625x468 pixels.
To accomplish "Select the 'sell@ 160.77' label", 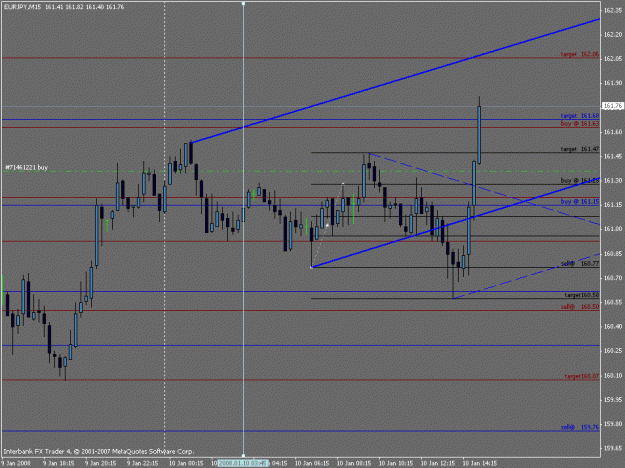I will (580, 263).
